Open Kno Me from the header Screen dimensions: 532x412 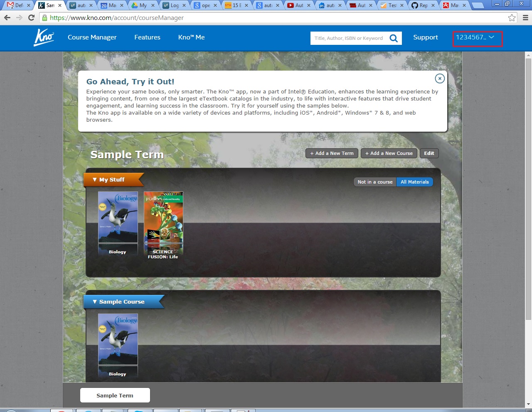coord(191,37)
